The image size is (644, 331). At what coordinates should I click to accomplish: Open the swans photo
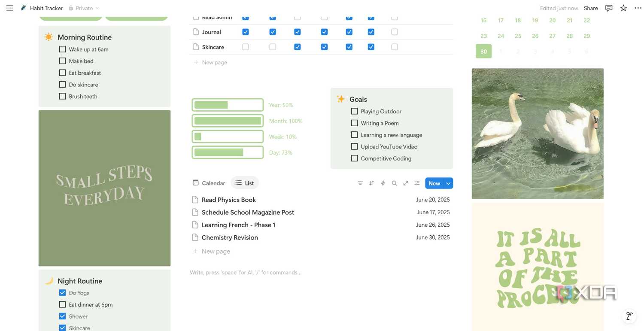point(538,134)
